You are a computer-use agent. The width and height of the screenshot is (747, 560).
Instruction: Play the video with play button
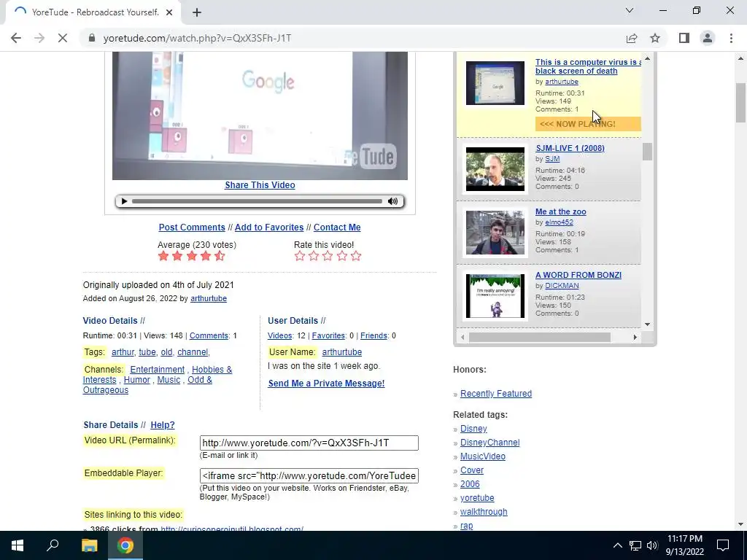(x=124, y=201)
